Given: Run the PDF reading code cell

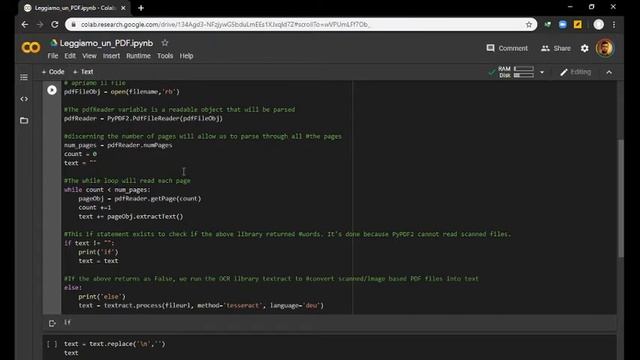Looking at the screenshot, I should [52, 90].
